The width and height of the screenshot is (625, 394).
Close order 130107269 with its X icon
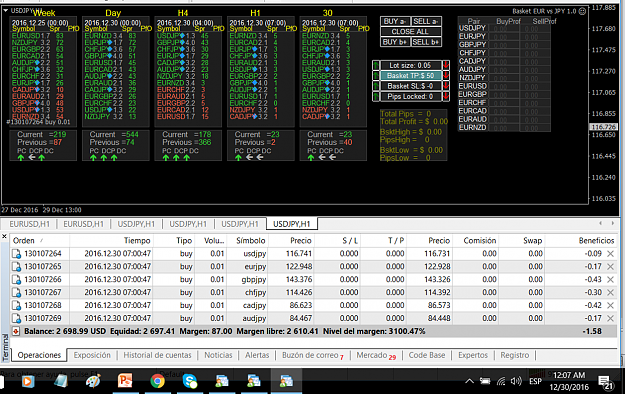tap(610, 318)
